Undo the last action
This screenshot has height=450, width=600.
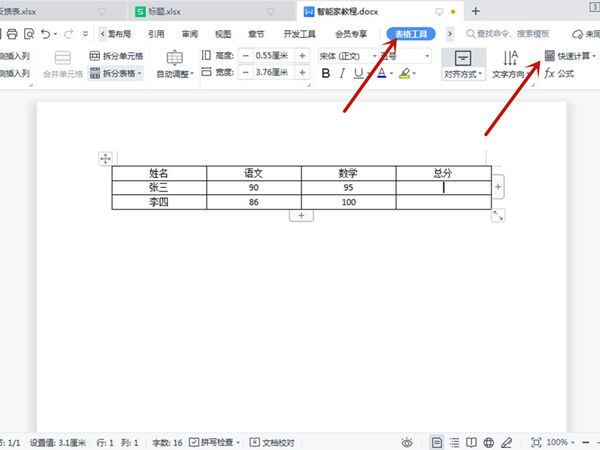pyautogui.click(x=46, y=34)
